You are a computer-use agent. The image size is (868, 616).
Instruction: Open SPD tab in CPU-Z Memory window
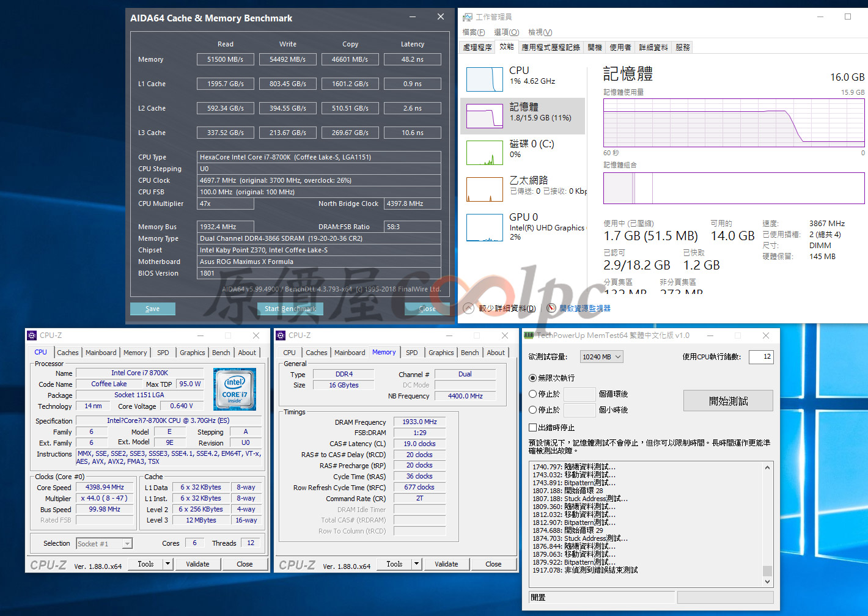(412, 353)
